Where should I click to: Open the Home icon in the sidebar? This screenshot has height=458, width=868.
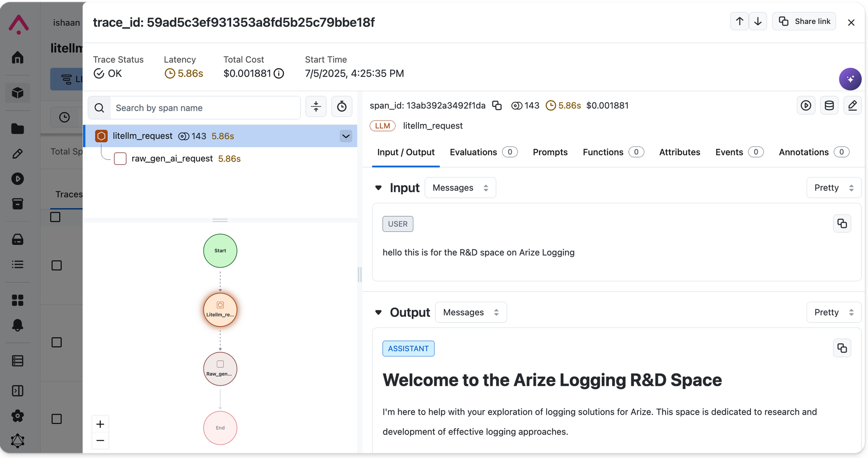pyautogui.click(x=18, y=57)
